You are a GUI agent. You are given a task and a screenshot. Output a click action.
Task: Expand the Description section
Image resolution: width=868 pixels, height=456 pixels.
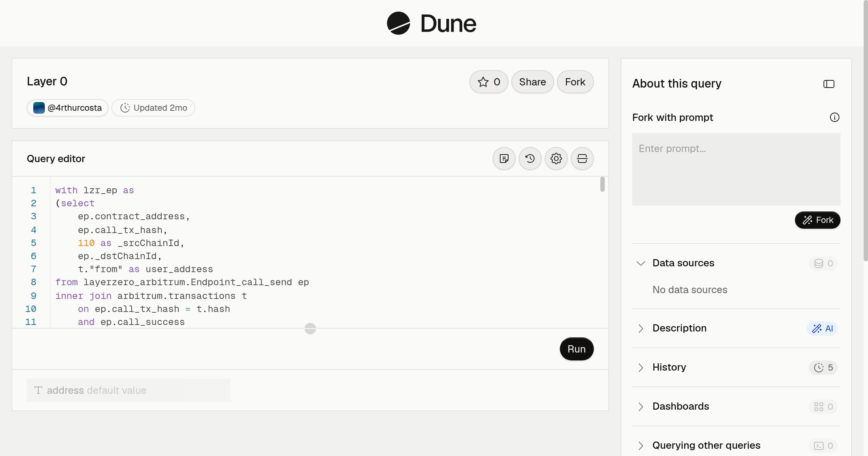(641, 328)
